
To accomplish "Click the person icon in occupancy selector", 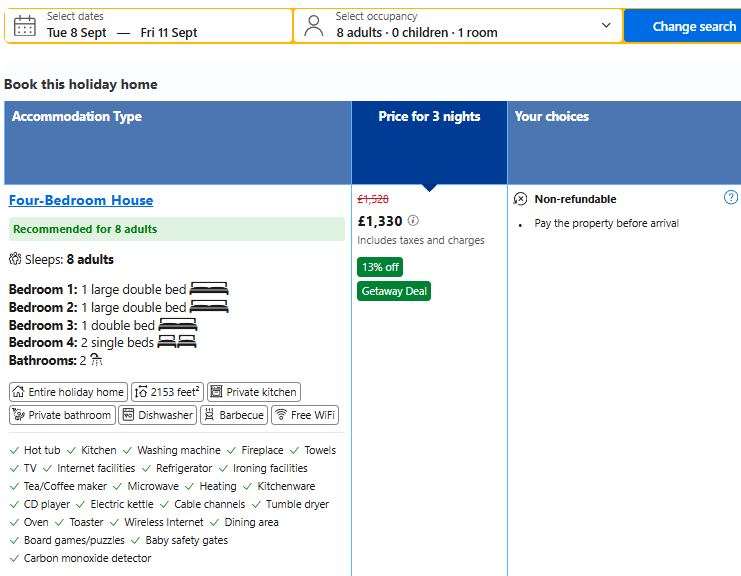I will pyautogui.click(x=314, y=26).
